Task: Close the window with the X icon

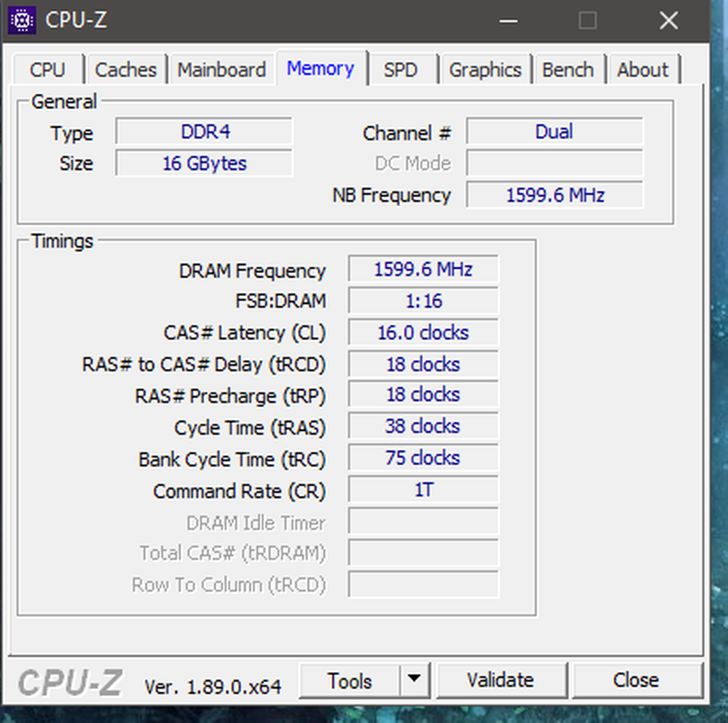Action: click(x=668, y=21)
